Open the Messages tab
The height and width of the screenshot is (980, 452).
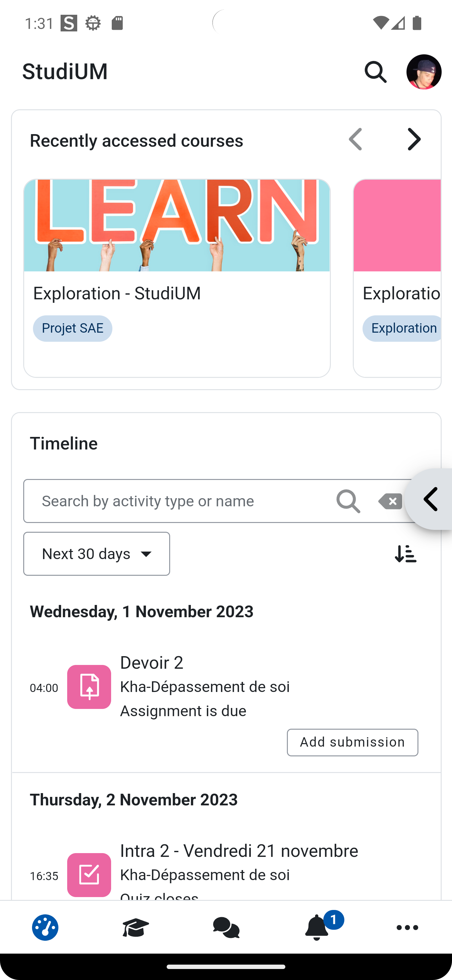click(226, 927)
